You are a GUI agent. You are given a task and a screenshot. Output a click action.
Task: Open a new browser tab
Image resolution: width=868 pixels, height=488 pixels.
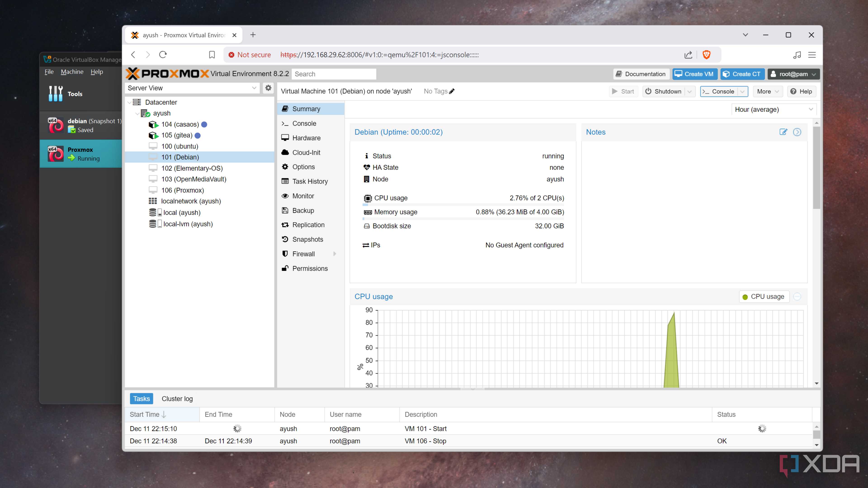click(253, 35)
